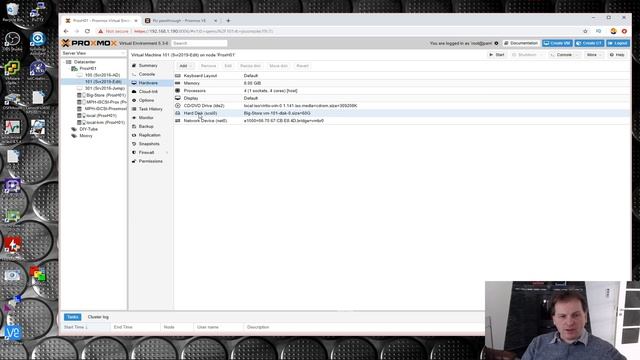Viewport: 640px width, 360px height.
Task: Bookmark page with the star icon
Action: [585, 31]
